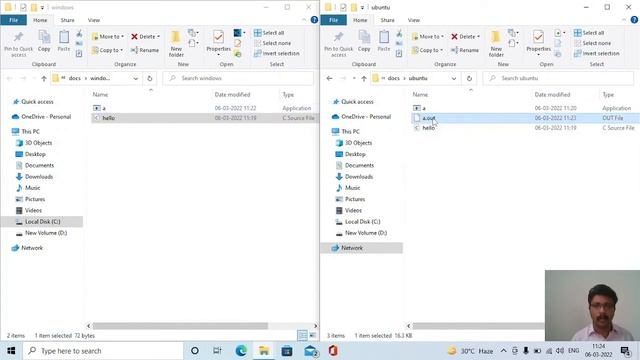Open Help in the ubuntu window
This screenshot has width=640, height=360.
click(634, 20)
